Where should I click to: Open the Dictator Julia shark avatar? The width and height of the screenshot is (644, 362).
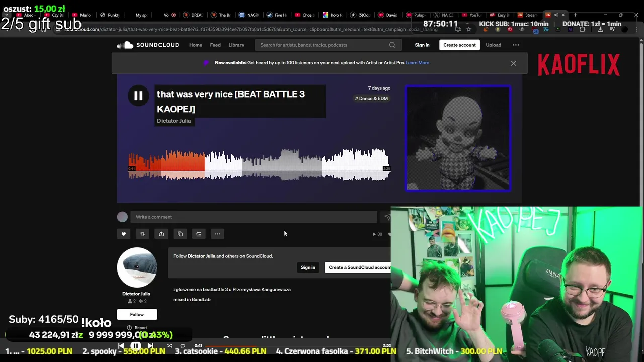click(x=137, y=267)
